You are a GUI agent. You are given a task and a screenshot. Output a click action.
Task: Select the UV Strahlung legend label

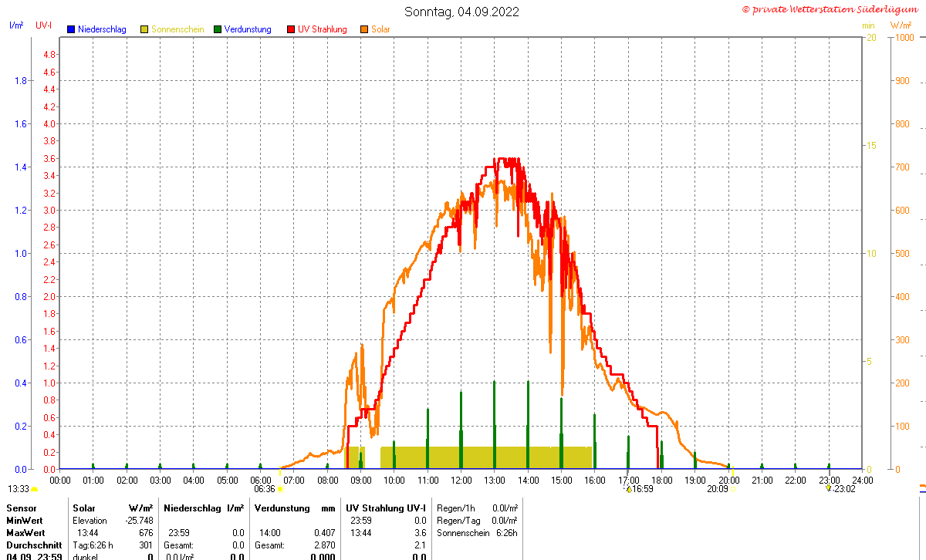(x=323, y=29)
